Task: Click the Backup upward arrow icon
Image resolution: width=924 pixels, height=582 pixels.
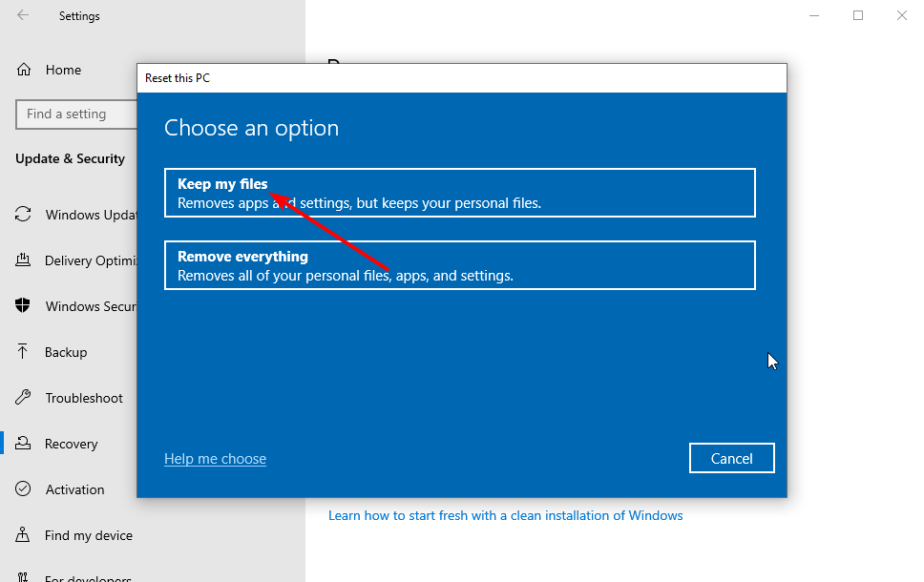Action: (22, 352)
